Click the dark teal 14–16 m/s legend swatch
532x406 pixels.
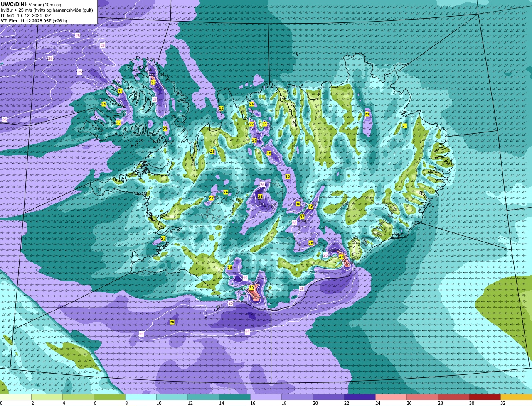tap(235, 397)
